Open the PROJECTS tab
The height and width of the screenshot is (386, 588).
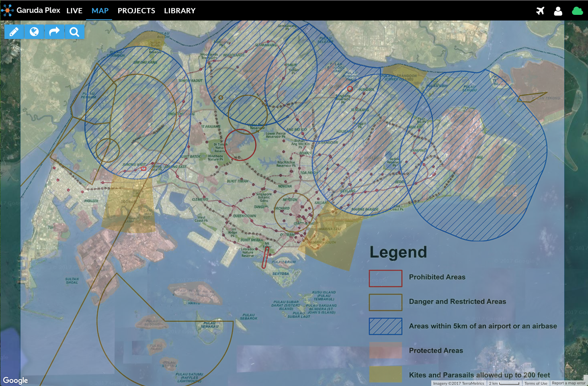[x=136, y=11]
